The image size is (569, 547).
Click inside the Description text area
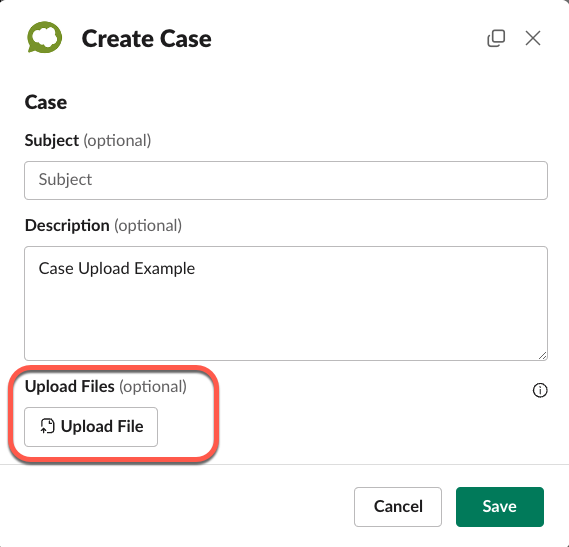(x=286, y=303)
